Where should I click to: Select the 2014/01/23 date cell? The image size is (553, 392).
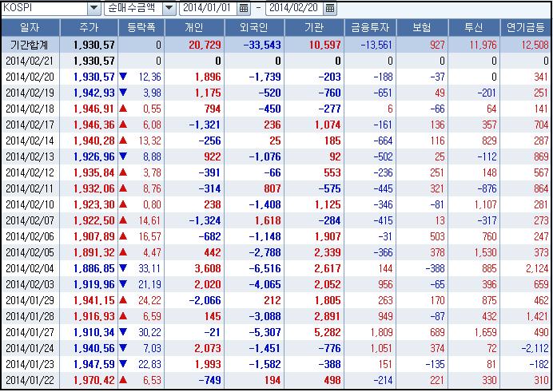pyautogui.click(x=30, y=364)
